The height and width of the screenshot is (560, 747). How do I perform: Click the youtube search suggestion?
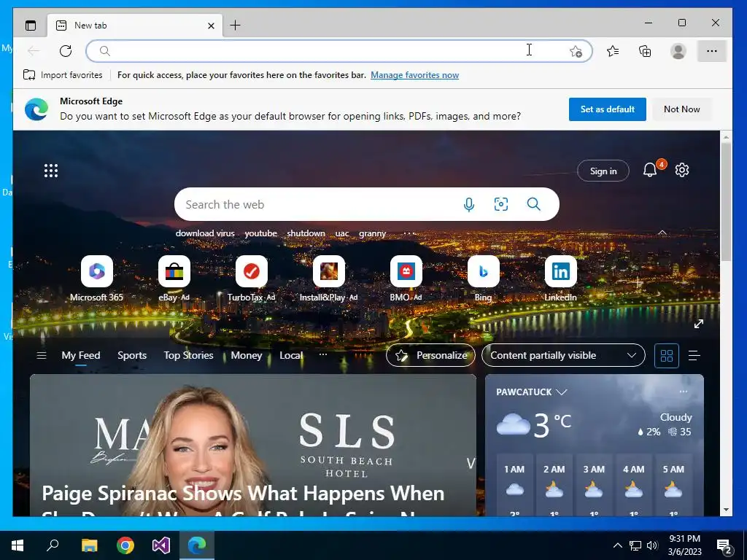pyautogui.click(x=260, y=233)
